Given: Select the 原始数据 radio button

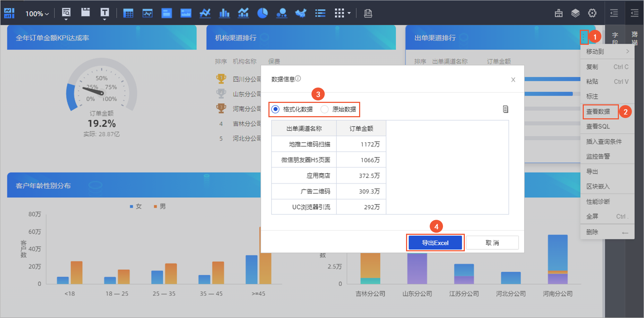Looking at the screenshot, I should pos(324,109).
